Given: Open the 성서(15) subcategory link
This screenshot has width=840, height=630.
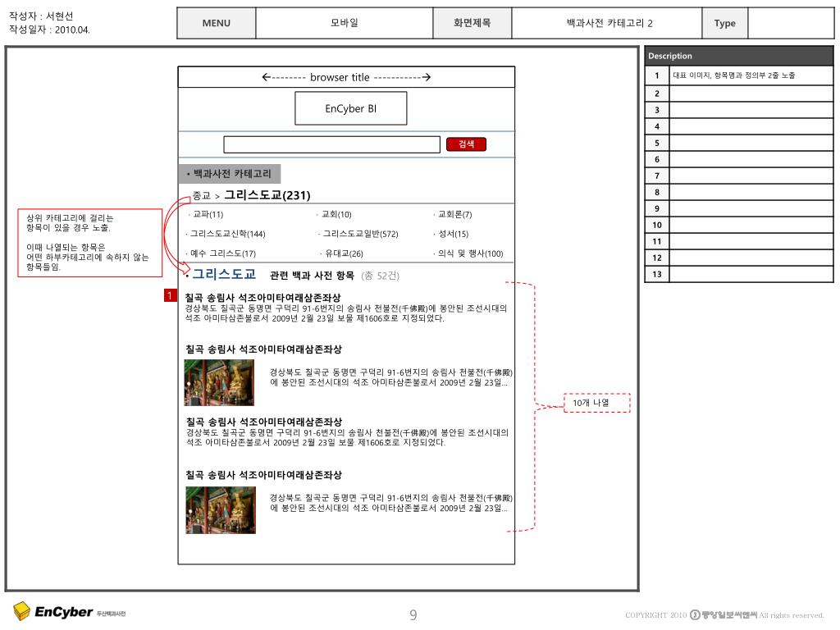Looking at the screenshot, I should click(x=453, y=234).
